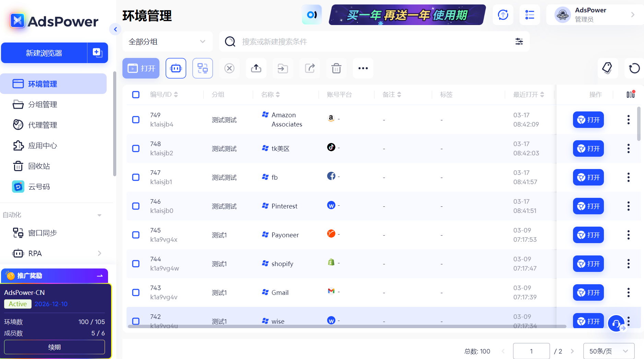Click the batch operation grid icon
The height and width of the screenshot is (359, 644).
tap(202, 68)
